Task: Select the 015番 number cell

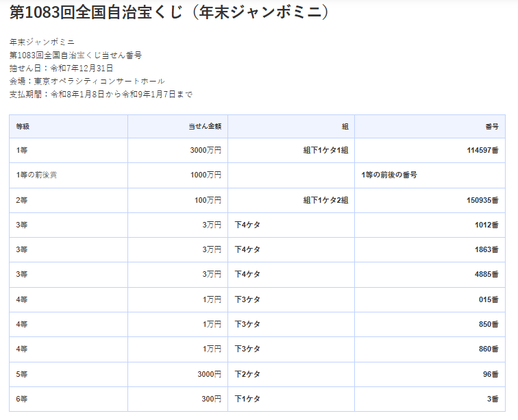Action: click(487, 299)
